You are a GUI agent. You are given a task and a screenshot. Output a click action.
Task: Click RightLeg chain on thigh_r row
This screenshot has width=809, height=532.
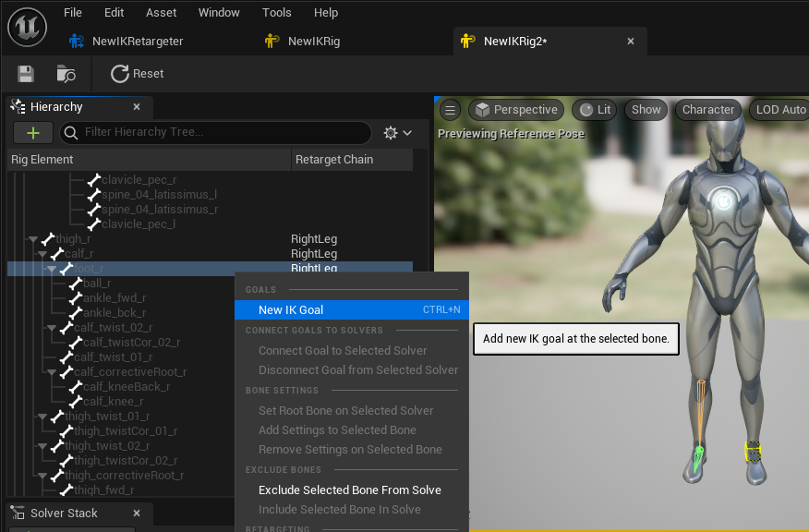(314, 239)
